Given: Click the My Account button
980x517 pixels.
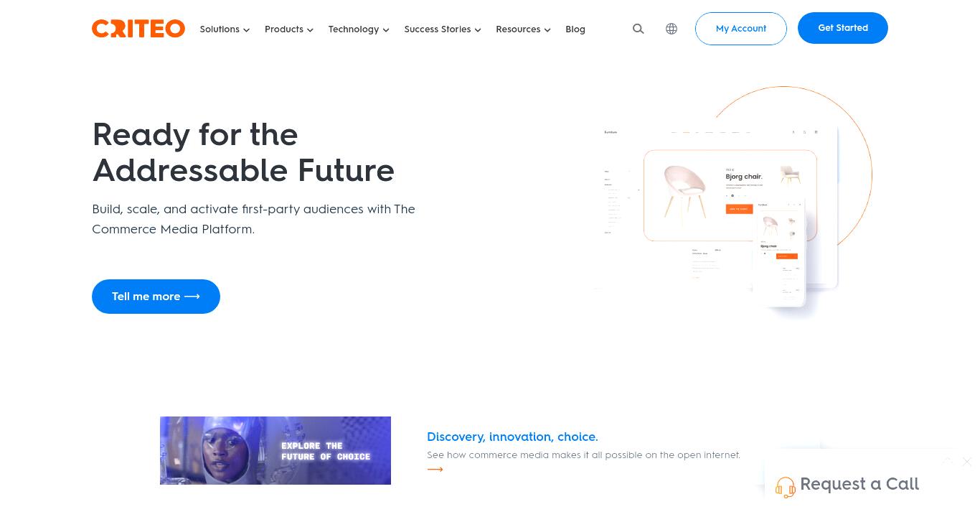Looking at the screenshot, I should [741, 29].
